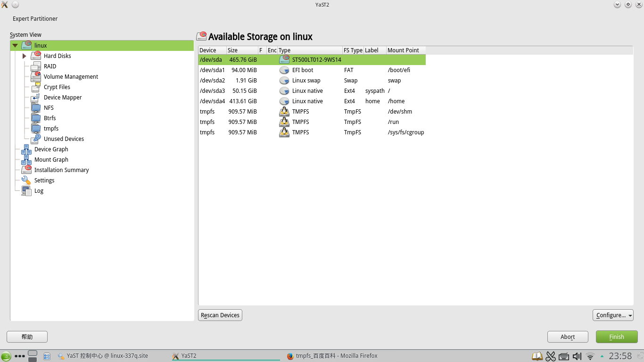The width and height of the screenshot is (644, 362).
Task: Select the /dev/sda2 row
Action: pyautogui.click(x=312, y=80)
